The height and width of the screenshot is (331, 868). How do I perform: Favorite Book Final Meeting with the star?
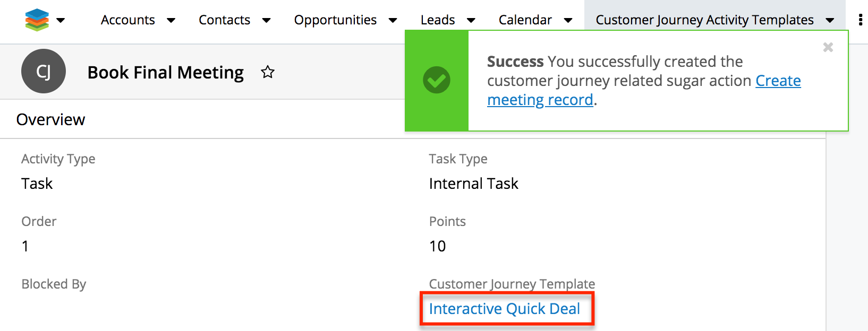(x=268, y=72)
